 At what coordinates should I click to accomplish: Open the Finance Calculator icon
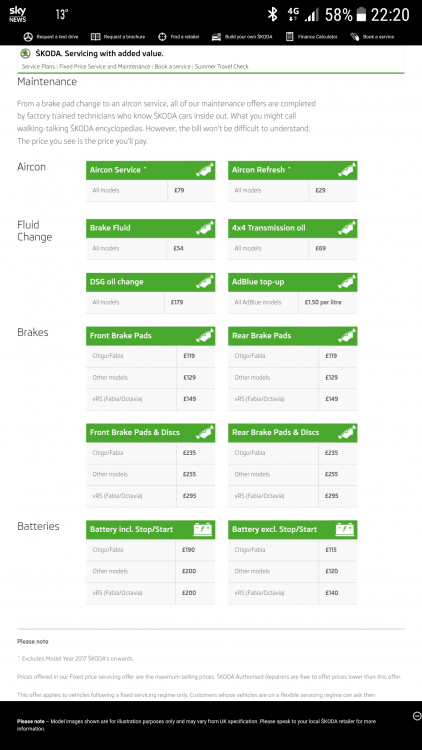pos(289,37)
